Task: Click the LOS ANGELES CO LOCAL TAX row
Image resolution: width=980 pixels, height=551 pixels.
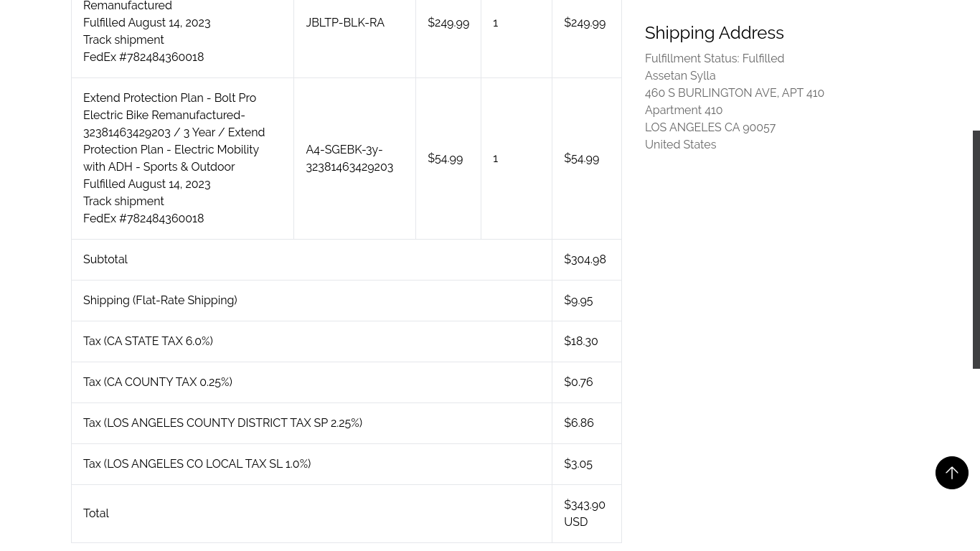Action: [197, 463]
